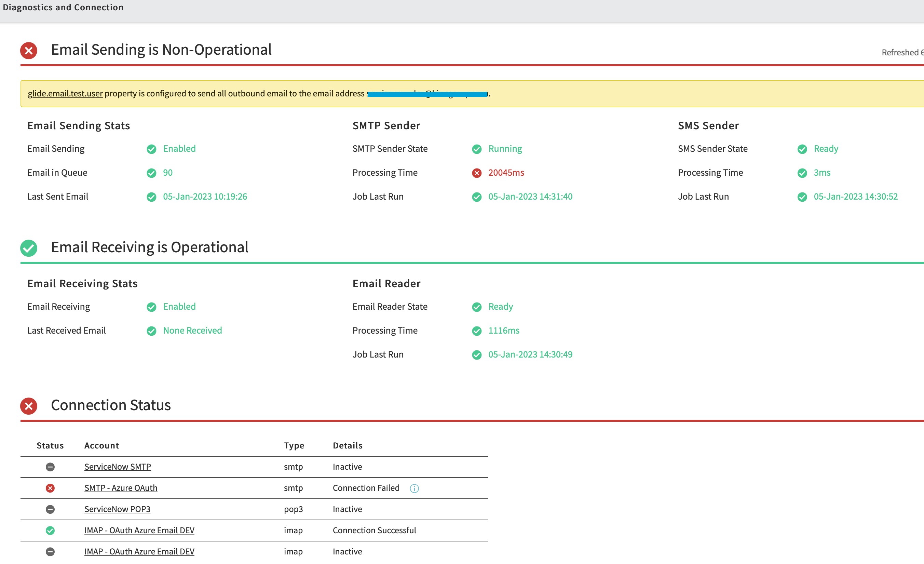
Task: Open the SMTP - Azure OAuth account record
Action: coord(121,488)
